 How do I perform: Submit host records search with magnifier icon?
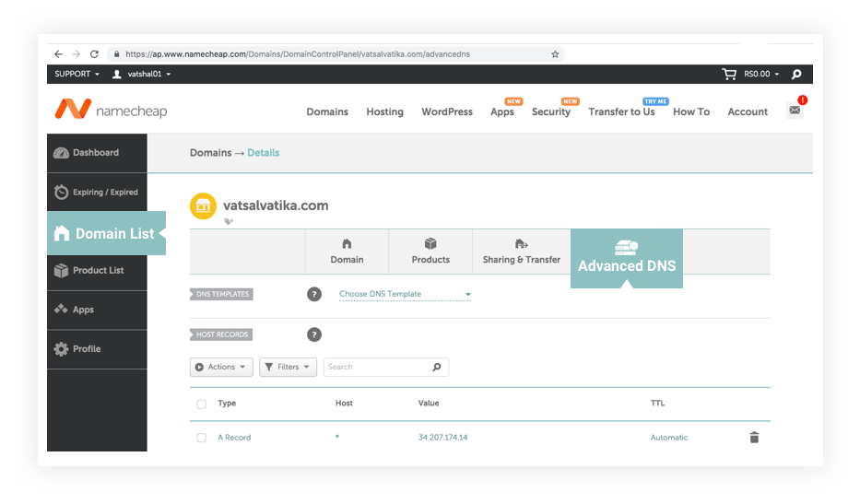click(437, 367)
